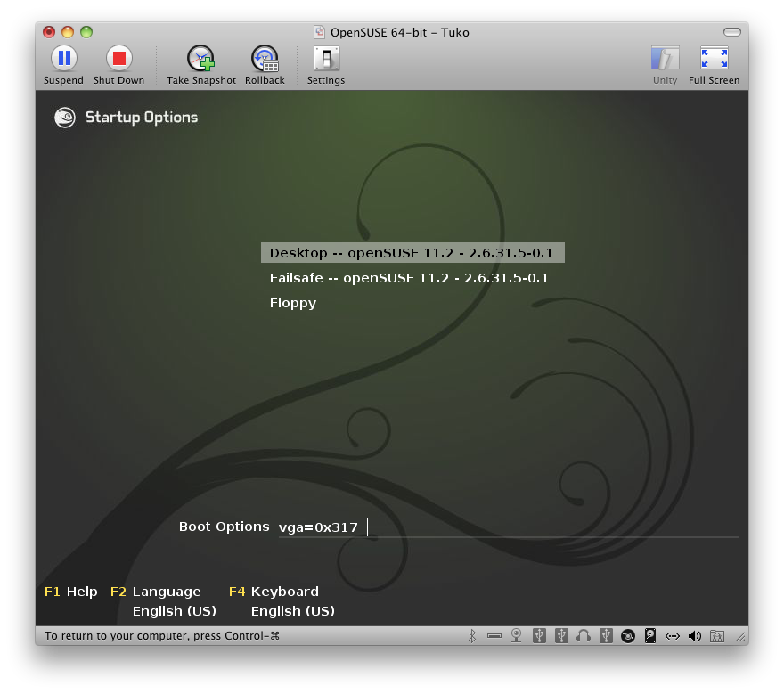The image size is (784, 694).
Task: Click the hard disk status icon
Action: [x=650, y=636]
